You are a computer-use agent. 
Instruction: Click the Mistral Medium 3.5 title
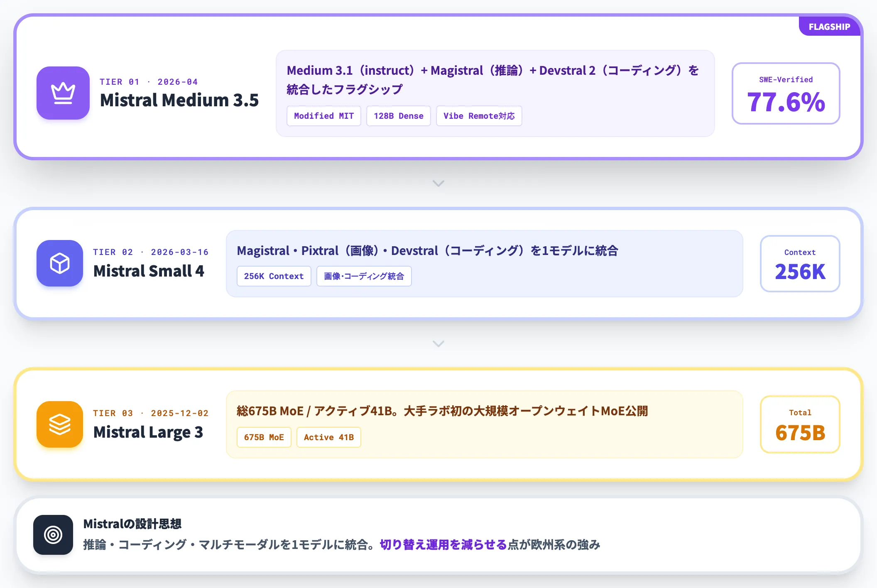(179, 100)
